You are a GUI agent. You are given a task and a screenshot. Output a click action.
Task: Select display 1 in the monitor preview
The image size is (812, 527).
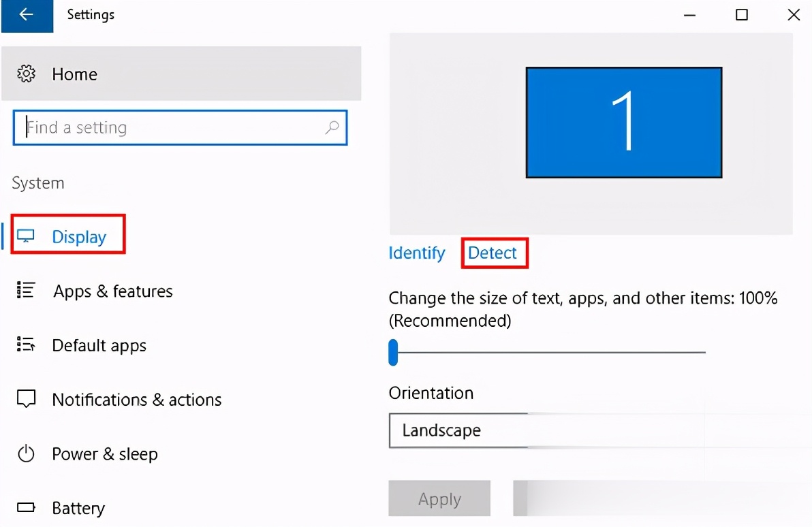tap(623, 123)
